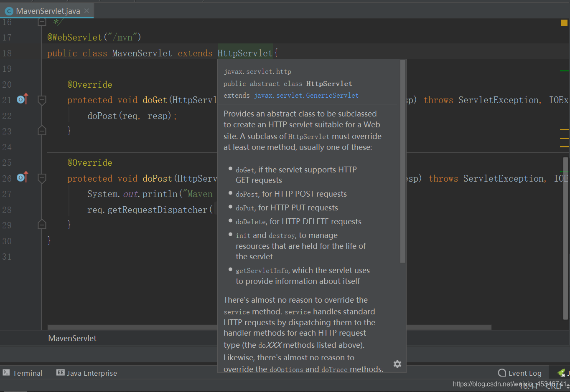
Task: Click the override gutter icon on line 26
Action: 23,177
